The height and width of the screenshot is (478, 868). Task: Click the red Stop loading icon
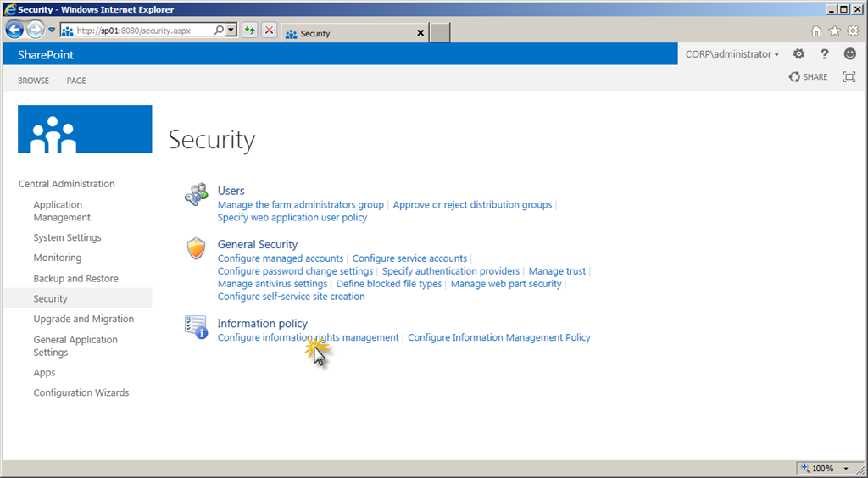(269, 31)
